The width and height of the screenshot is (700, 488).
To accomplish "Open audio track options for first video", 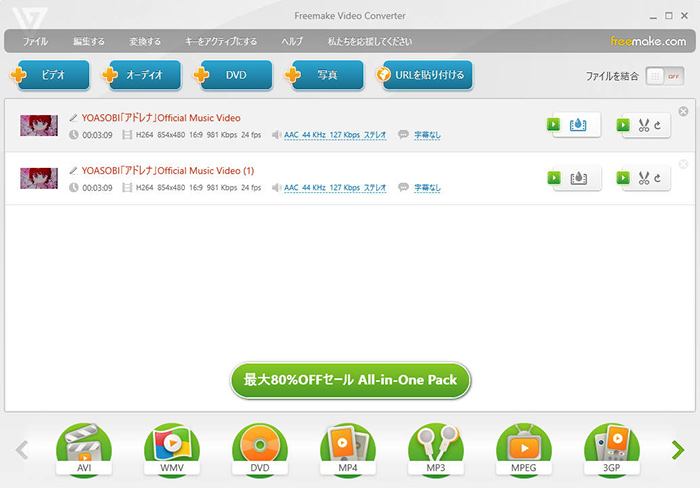I will point(335,135).
